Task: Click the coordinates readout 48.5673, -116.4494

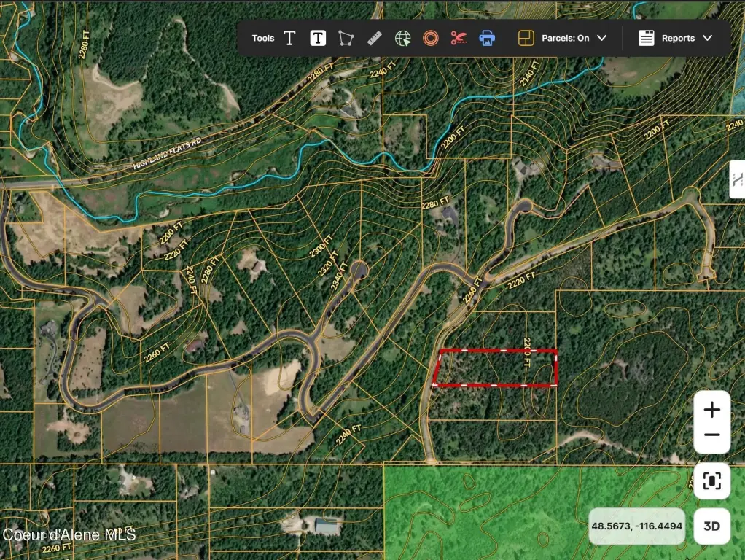Action: pos(636,526)
